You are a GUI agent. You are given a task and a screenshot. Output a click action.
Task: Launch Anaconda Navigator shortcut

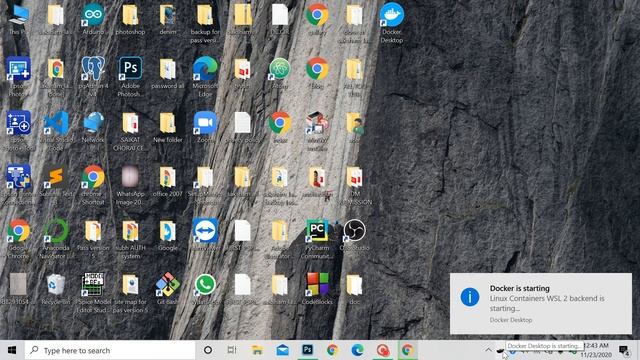pyautogui.click(x=56, y=238)
